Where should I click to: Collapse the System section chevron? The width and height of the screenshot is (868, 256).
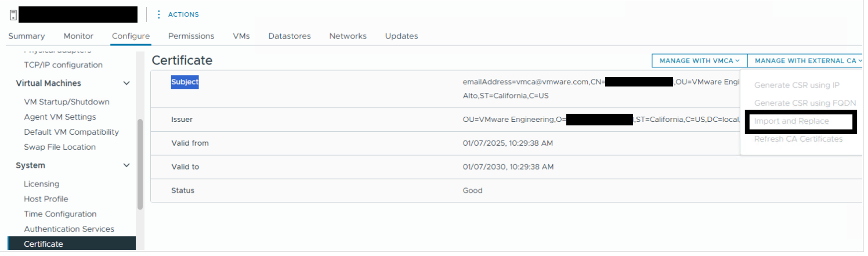pyautogui.click(x=126, y=165)
